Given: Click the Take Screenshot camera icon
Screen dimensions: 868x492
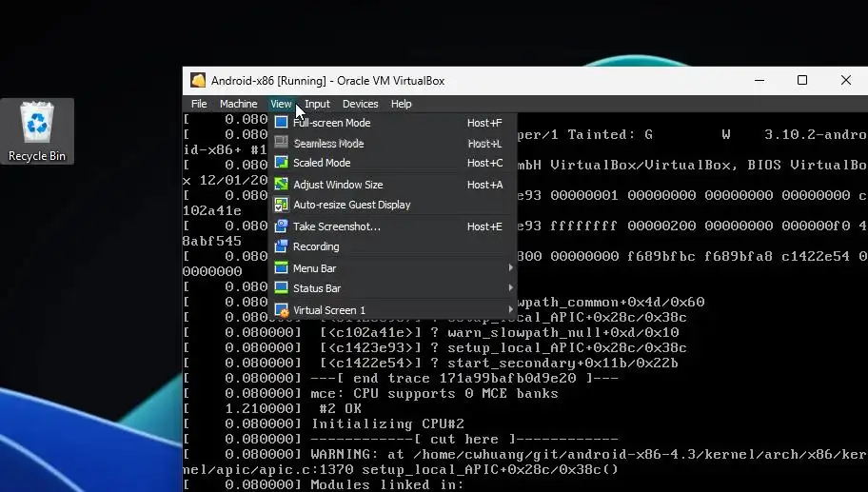Looking at the screenshot, I should (x=281, y=226).
